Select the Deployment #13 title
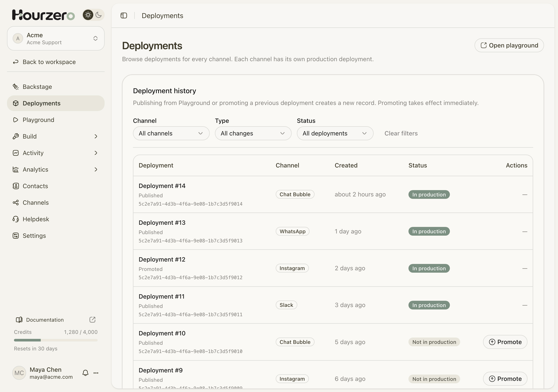Viewport: 558px width, 392px height. 162,223
